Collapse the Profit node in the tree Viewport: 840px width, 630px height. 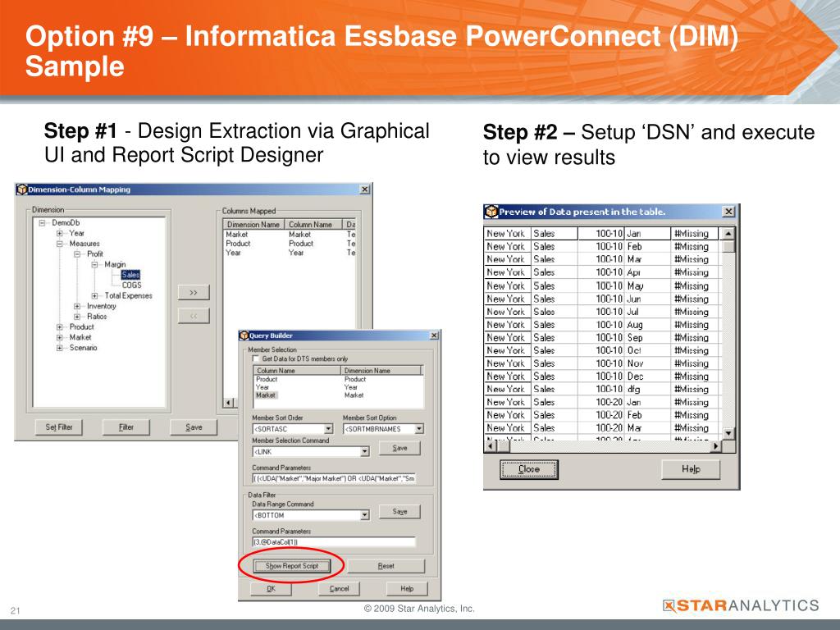click(77, 254)
